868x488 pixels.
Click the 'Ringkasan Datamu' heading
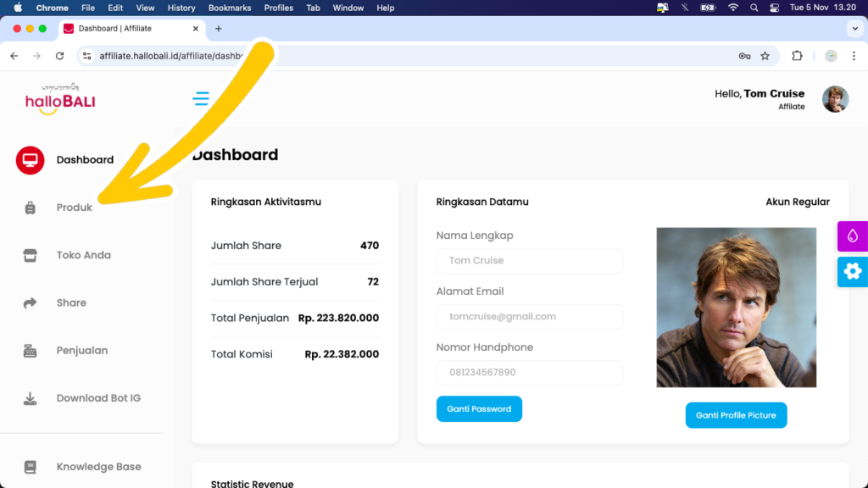[x=482, y=202]
